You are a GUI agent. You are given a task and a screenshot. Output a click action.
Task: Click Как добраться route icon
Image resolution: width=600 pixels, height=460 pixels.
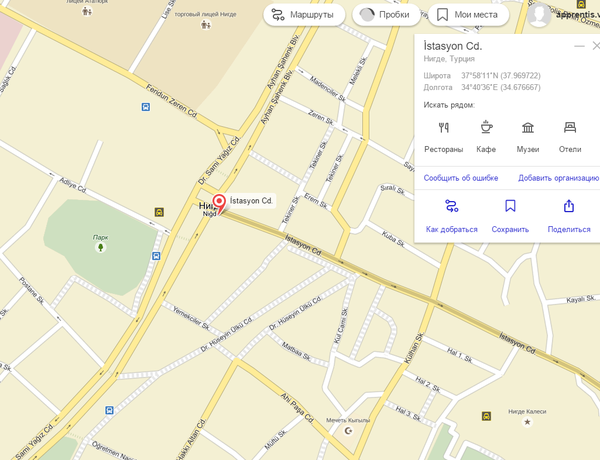point(452,206)
